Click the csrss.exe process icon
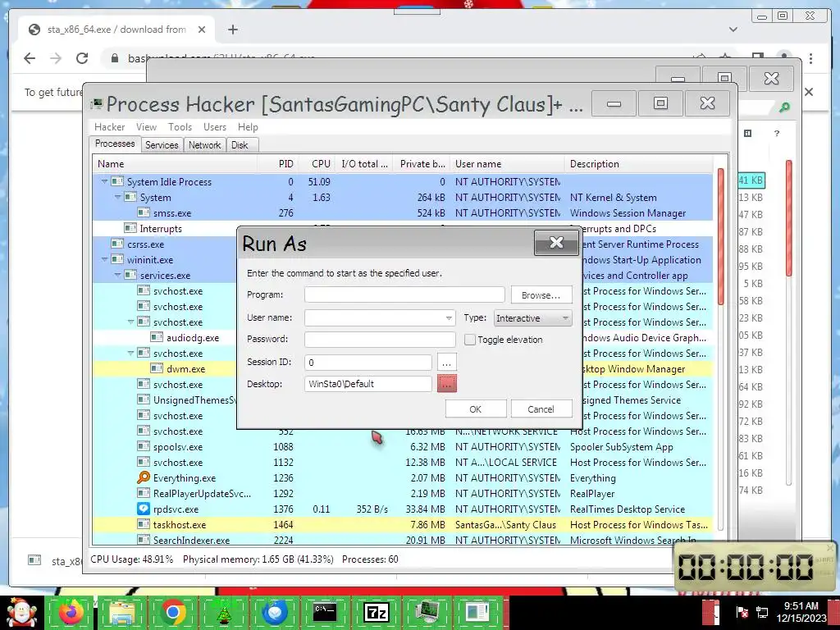 click(117, 244)
